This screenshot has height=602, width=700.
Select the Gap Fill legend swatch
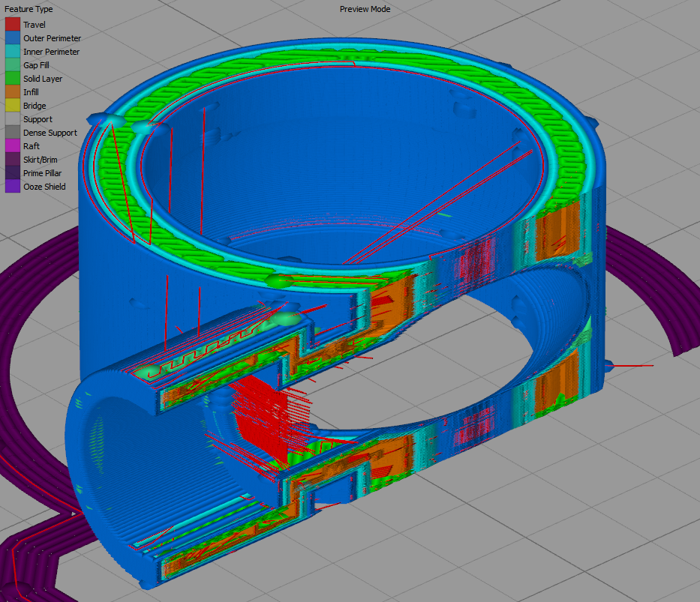coord(13,65)
